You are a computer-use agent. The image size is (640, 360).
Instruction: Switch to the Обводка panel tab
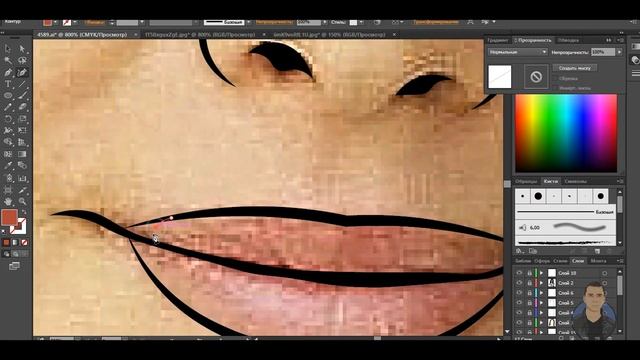point(568,40)
